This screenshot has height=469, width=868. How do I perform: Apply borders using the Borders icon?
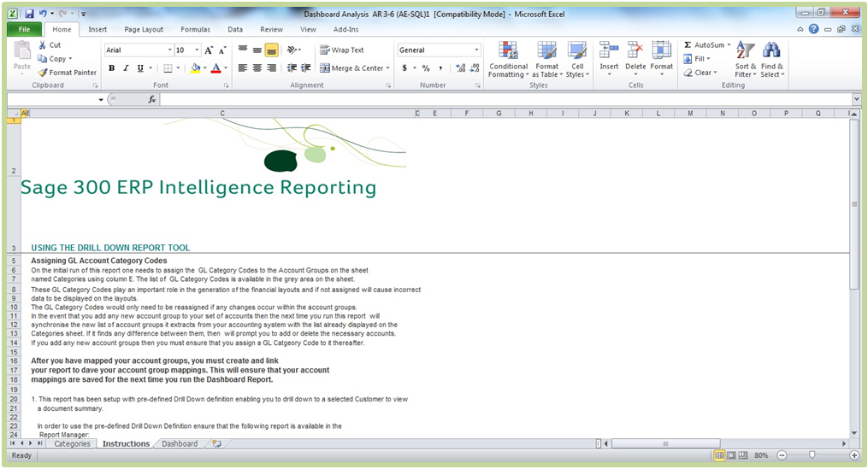pos(168,68)
